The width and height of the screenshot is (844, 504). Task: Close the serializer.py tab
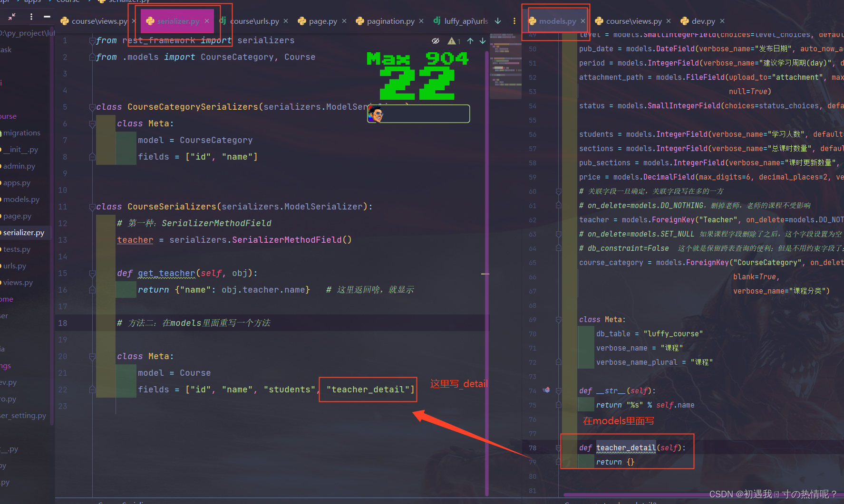coord(207,21)
